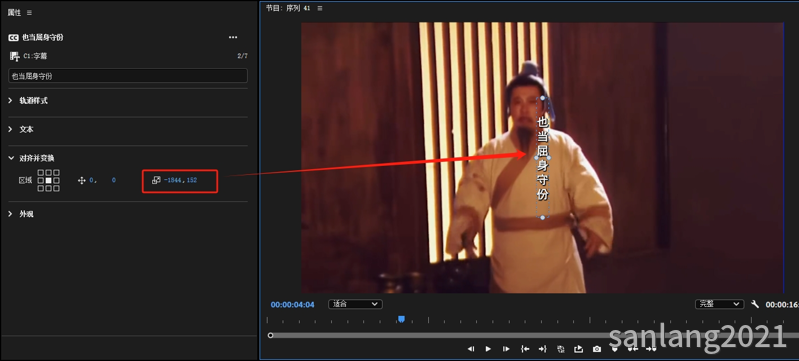Viewport: 799px width, 361px height.
Task: Select the vertical caption 也当屈身守份 in the monitor
Action: [x=543, y=158]
